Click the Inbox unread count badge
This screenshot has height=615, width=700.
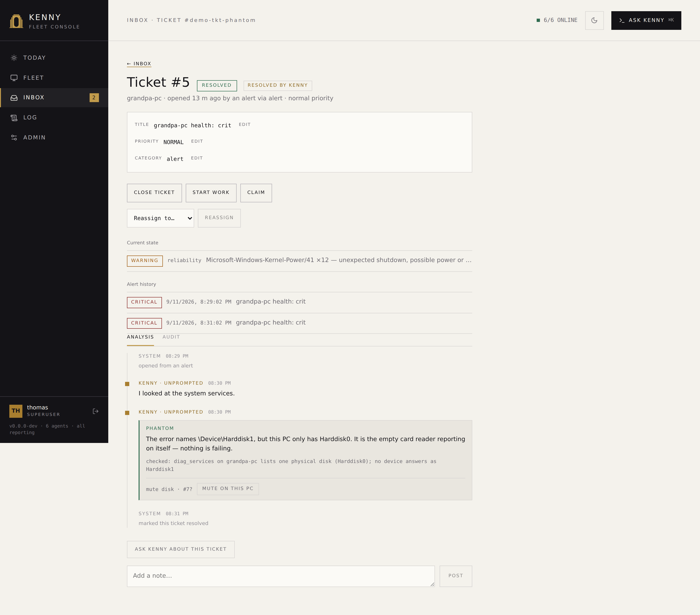point(94,97)
